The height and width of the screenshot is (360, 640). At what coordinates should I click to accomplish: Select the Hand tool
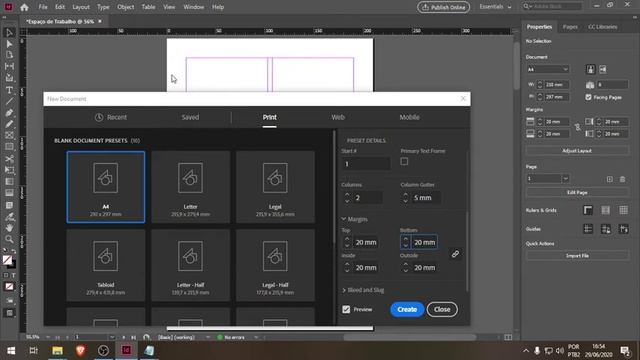(x=9, y=228)
